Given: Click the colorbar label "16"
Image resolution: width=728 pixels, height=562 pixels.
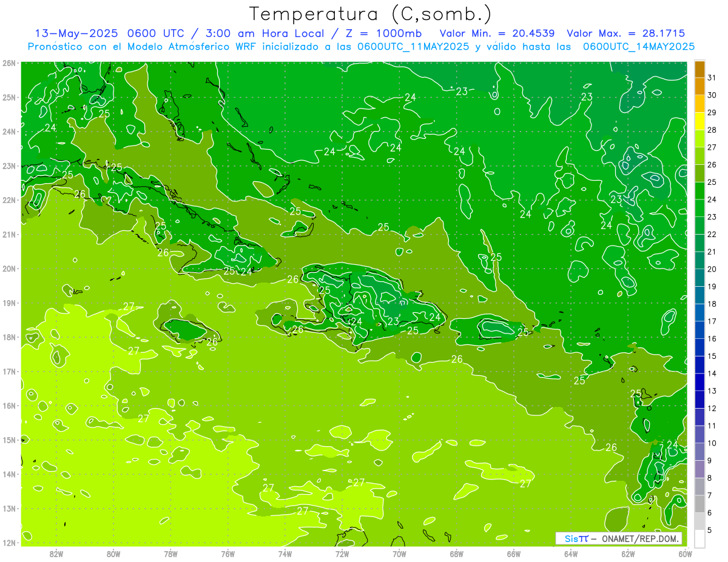Looking at the screenshot, I should (x=712, y=339).
